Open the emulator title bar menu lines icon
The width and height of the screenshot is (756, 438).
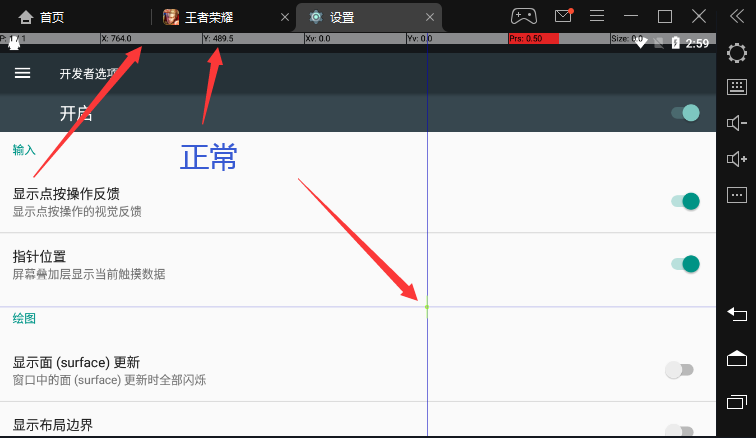pyautogui.click(x=597, y=16)
